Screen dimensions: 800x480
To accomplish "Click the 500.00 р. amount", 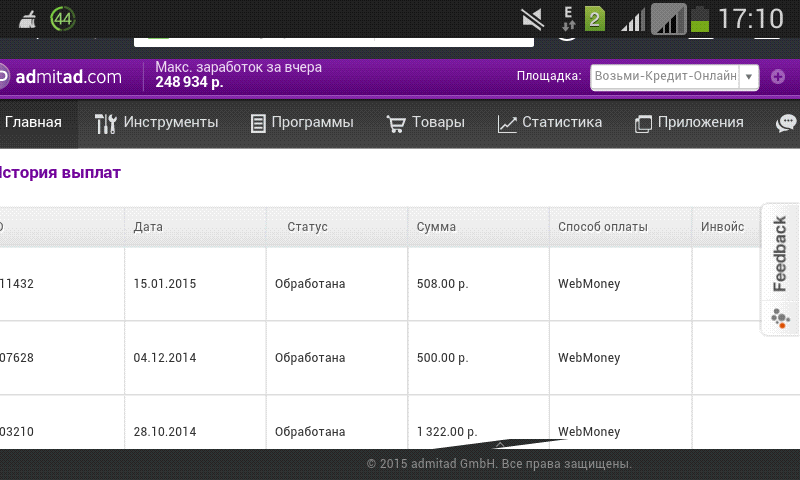I will pyautogui.click(x=442, y=358).
